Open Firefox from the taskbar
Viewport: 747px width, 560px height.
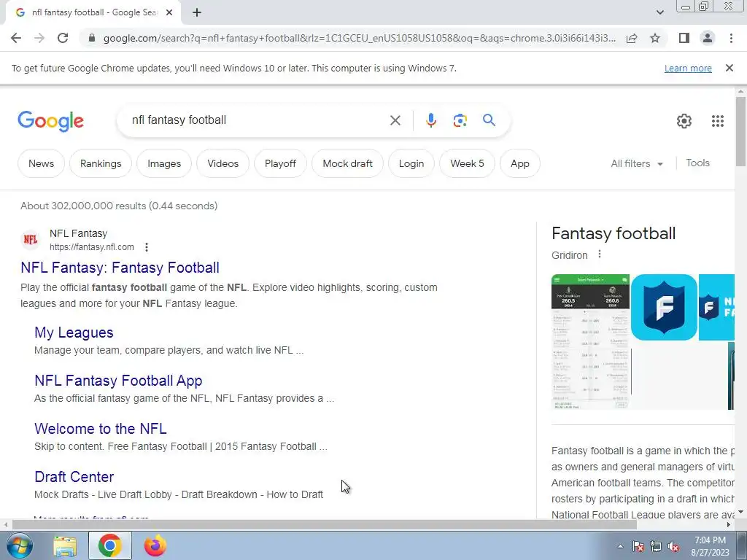(155, 545)
